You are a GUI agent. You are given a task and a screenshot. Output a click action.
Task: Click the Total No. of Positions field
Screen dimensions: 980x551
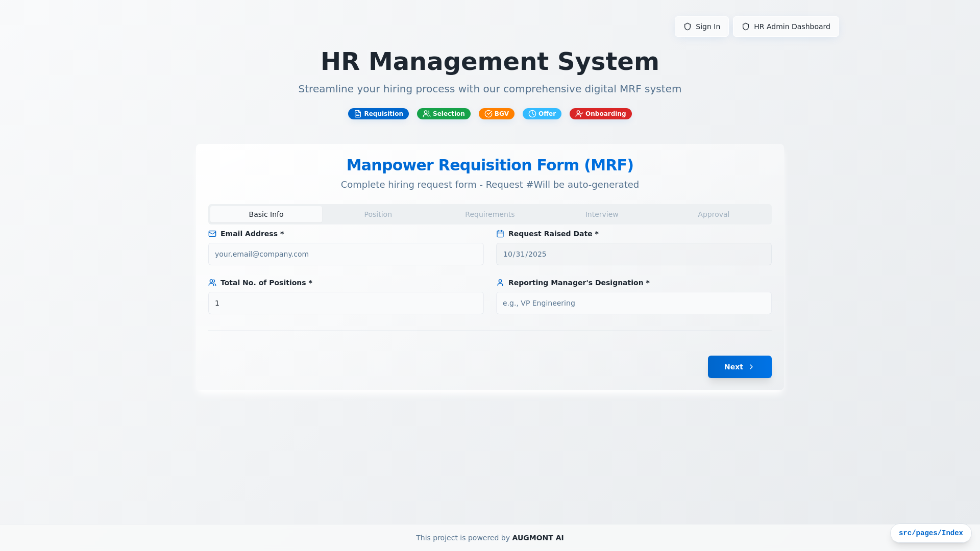[346, 303]
